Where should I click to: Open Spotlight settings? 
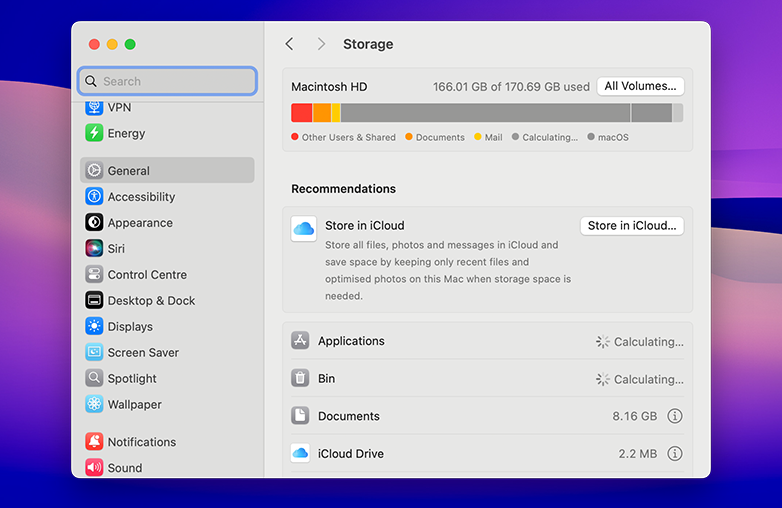pyautogui.click(x=168, y=378)
